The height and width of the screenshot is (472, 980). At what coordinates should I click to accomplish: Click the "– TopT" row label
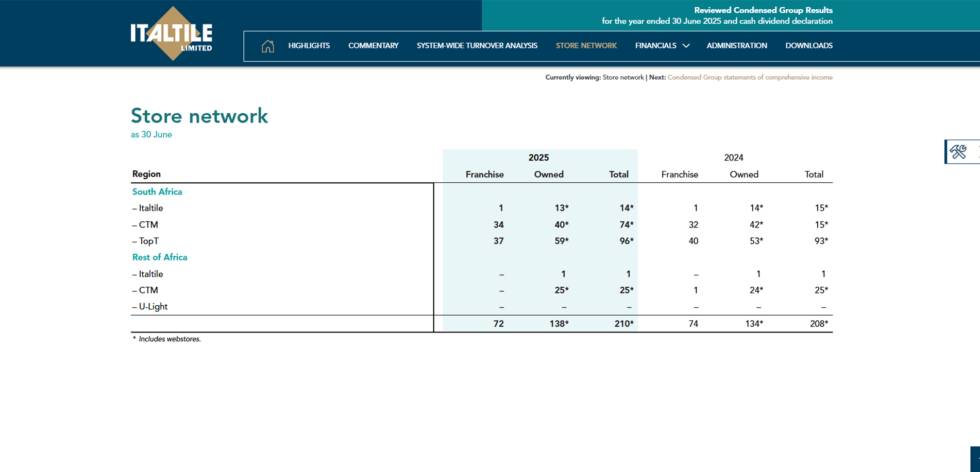[x=145, y=241]
